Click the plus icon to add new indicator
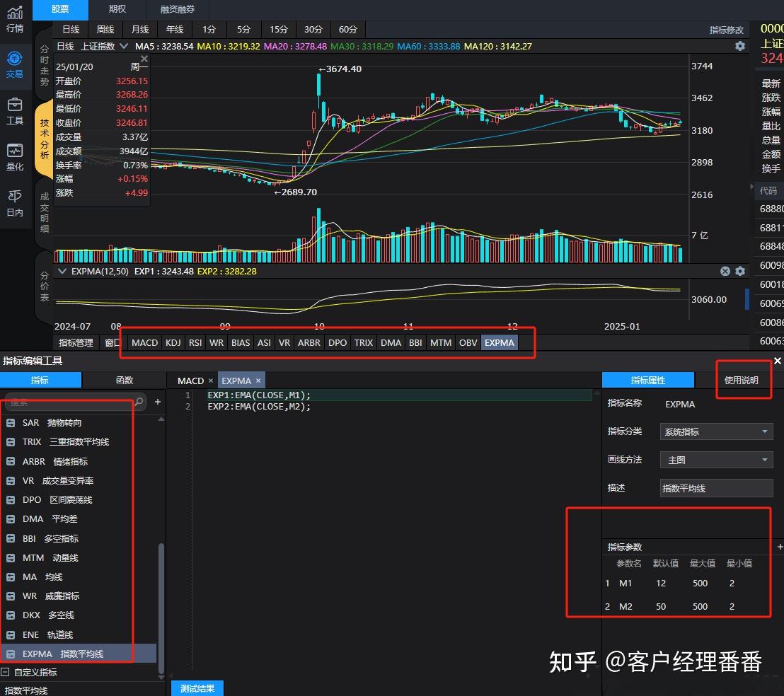784x696 pixels. (156, 402)
